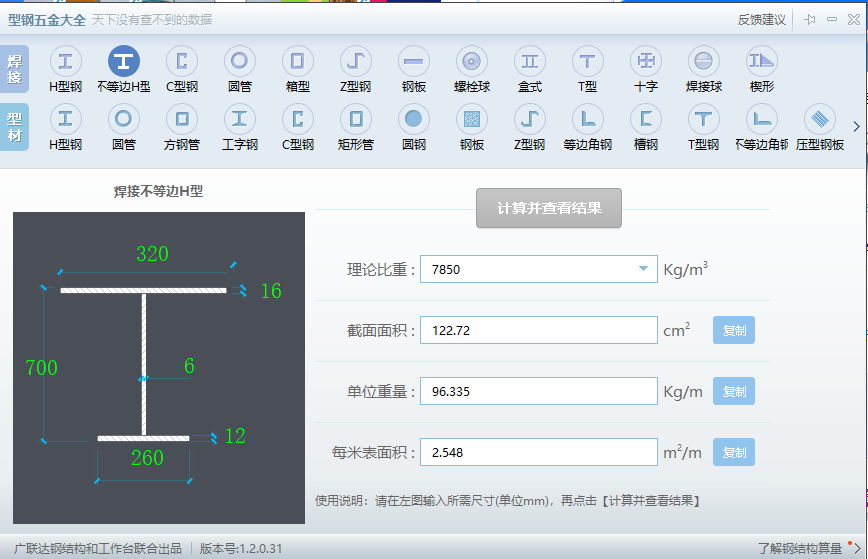Select the welded T型 icon

587,61
